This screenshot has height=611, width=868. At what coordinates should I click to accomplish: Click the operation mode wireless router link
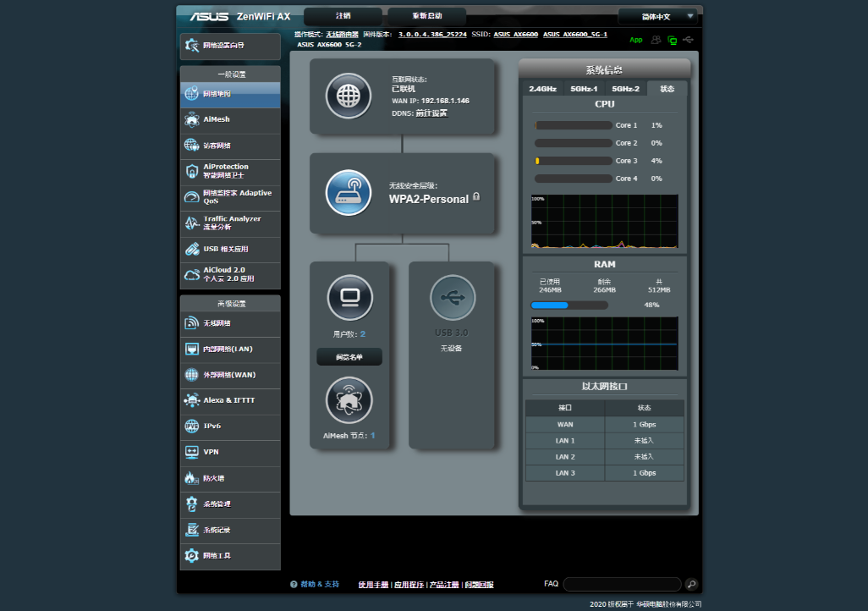(x=342, y=35)
